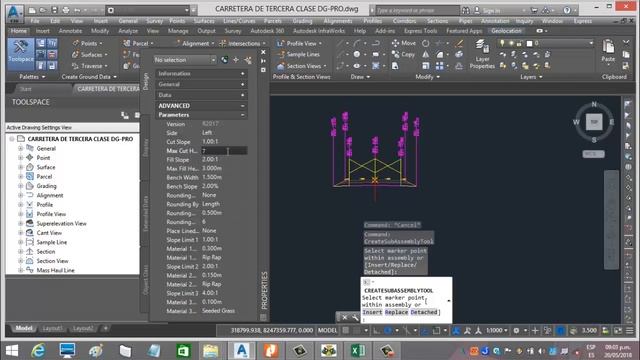The width and height of the screenshot is (640, 360).
Task: Open the No selection dropdown
Action: click(185, 60)
